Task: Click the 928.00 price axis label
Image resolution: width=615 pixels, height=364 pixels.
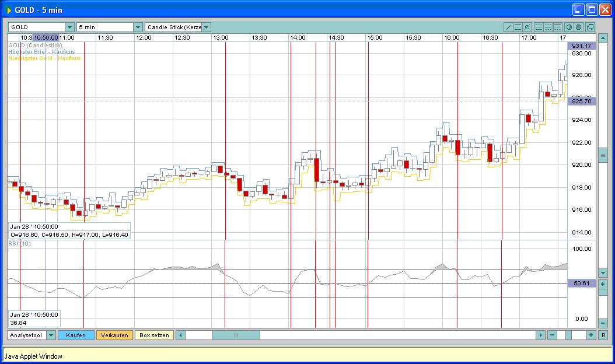Action: click(582, 75)
